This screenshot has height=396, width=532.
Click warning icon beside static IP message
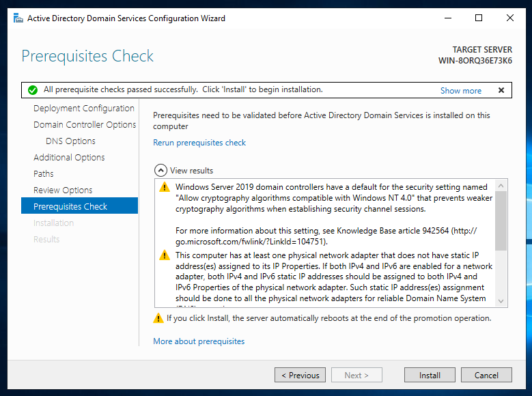(x=165, y=255)
